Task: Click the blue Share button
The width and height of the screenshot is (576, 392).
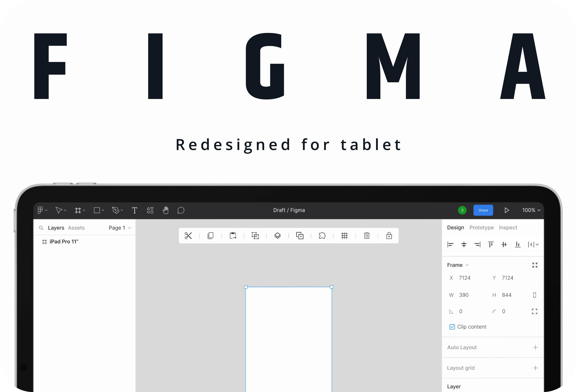Action: tap(483, 210)
